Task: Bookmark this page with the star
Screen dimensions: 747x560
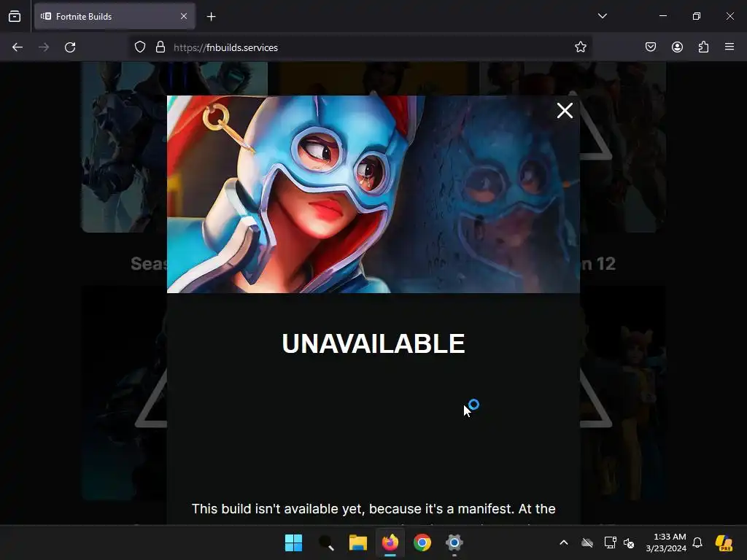Action: point(580,47)
